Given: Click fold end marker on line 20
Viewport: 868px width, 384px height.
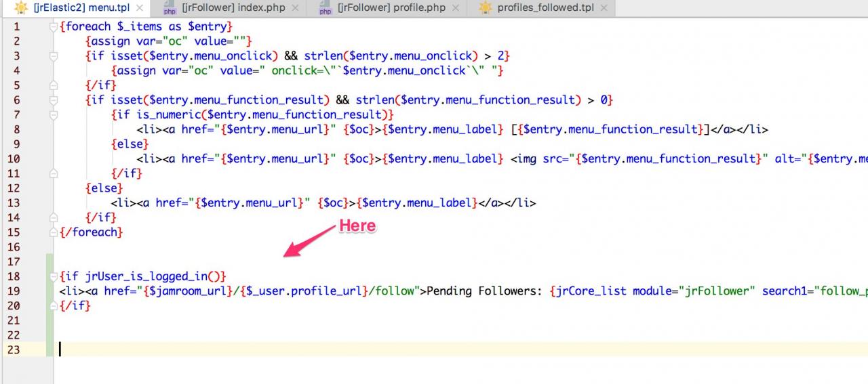Looking at the screenshot, I should (x=54, y=306).
